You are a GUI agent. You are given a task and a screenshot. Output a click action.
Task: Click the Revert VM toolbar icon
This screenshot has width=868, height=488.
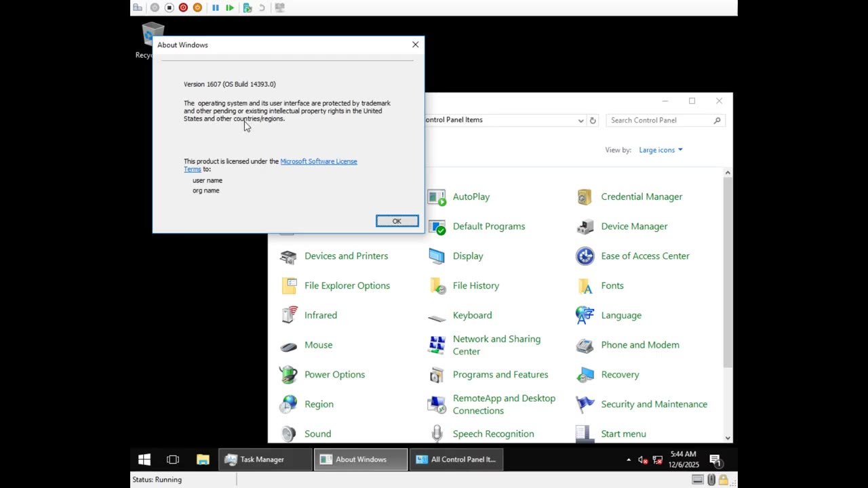click(x=262, y=7)
